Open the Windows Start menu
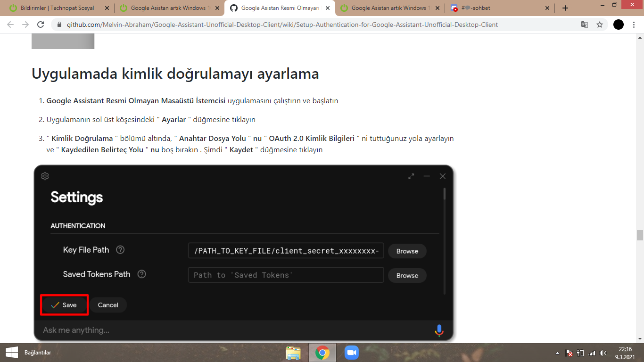644x362 pixels. [x=12, y=353]
